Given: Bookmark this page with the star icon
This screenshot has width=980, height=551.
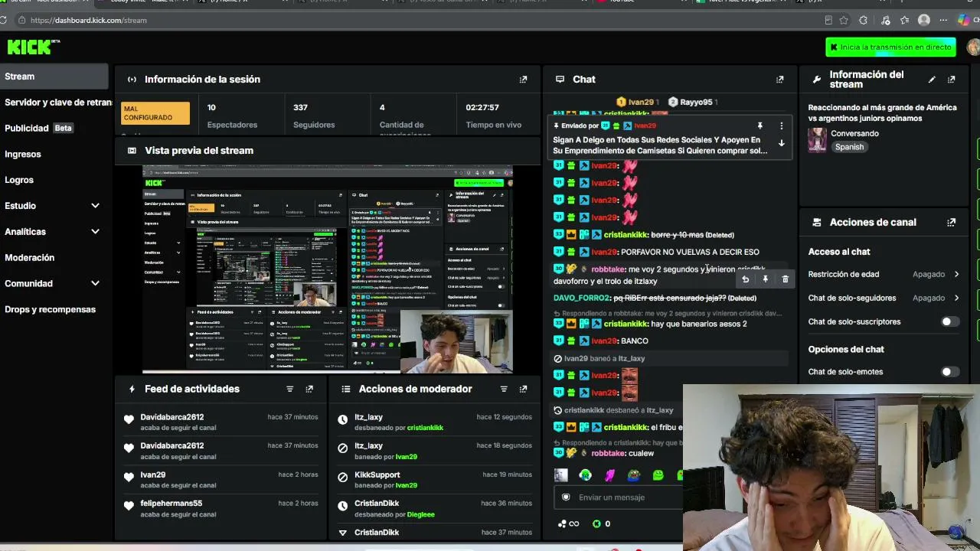Looking at the screenshot, I should tap(844, 21).
